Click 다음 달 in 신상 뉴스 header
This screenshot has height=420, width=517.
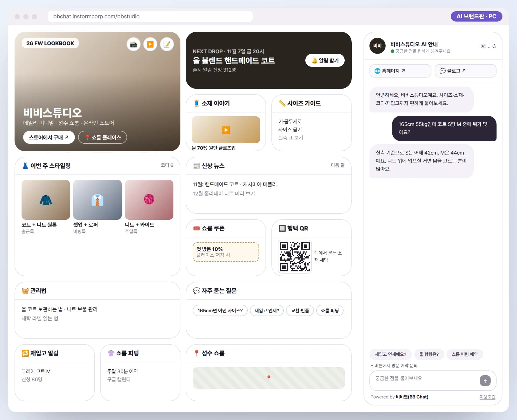(x=338, y=165)
